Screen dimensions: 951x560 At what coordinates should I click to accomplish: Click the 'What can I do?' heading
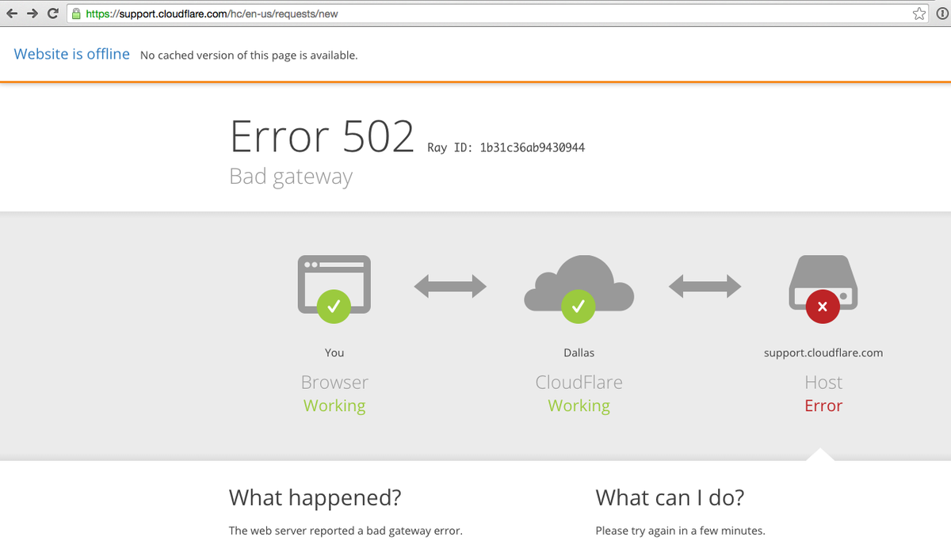tap(670, 497)
